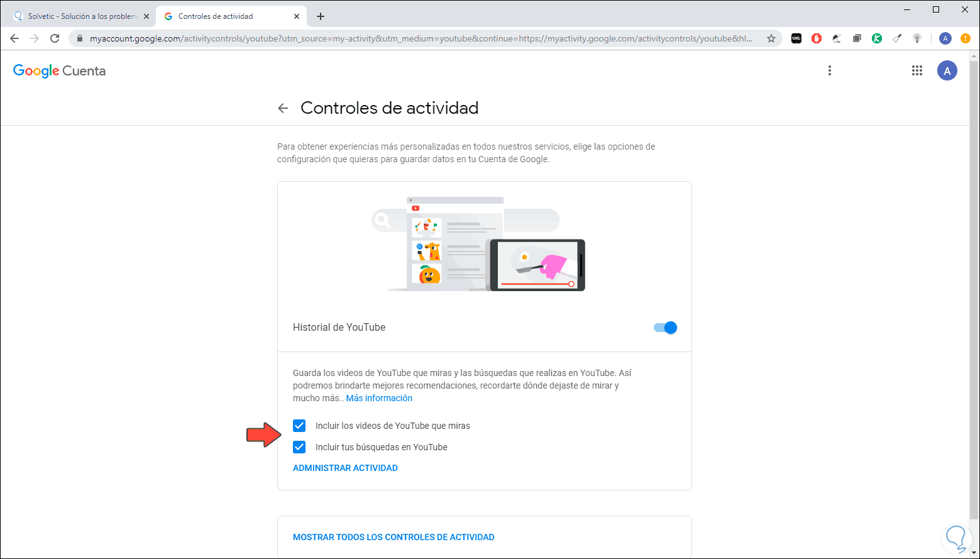Open the Más información link
980x559 pixels.
tap(379, 398)
